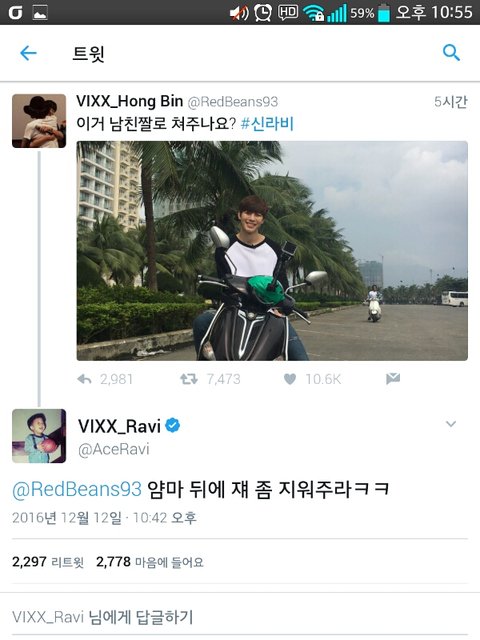The image size is (480, 640).
Task: Open search with the magnifier icon
Action: click(x=451, y=52)
